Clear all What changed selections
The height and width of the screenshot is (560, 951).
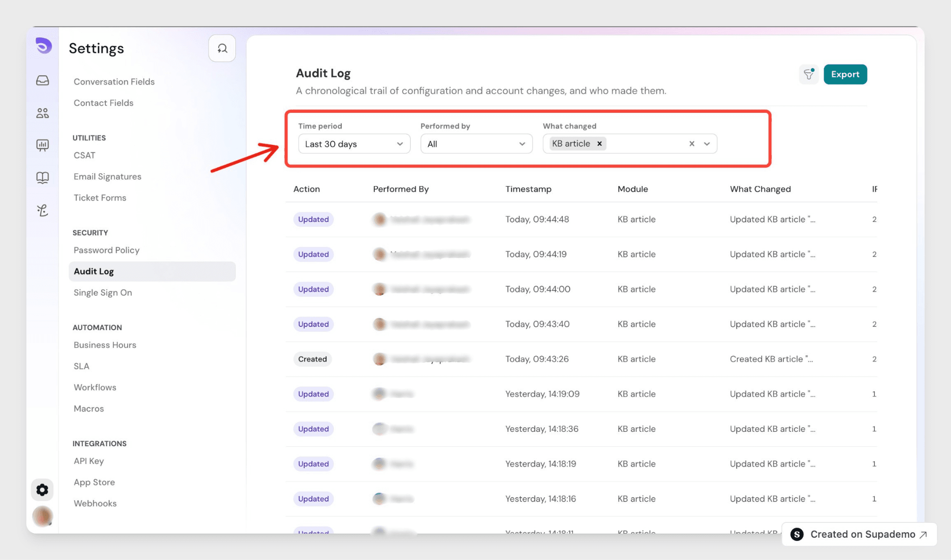(691, 143)
